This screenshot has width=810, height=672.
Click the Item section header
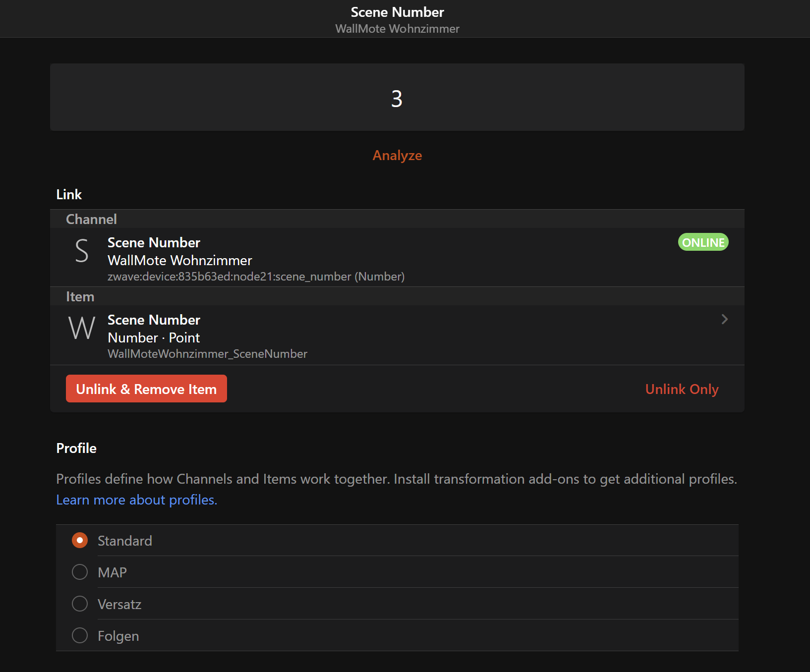[x=80, y=296]
